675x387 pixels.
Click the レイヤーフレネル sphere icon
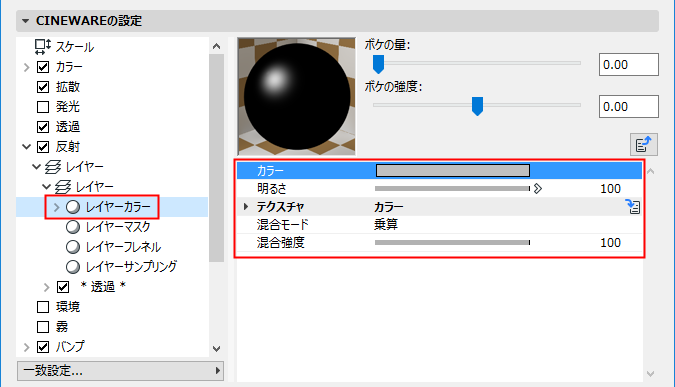[73, 247]
